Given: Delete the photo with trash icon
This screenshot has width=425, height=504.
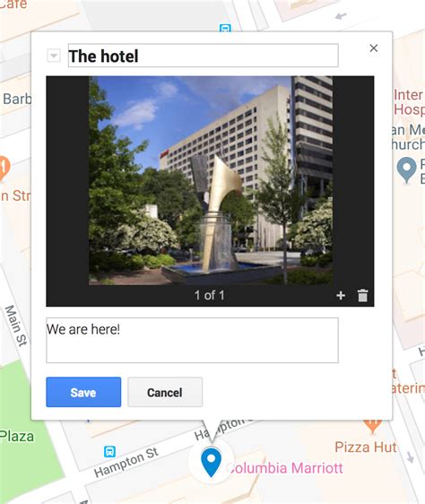Looking at the screenshot, I should (x=362, y=295).
